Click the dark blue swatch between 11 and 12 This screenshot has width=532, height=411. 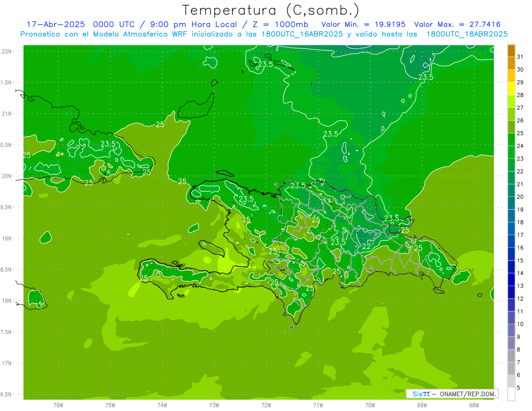point(511,305)
